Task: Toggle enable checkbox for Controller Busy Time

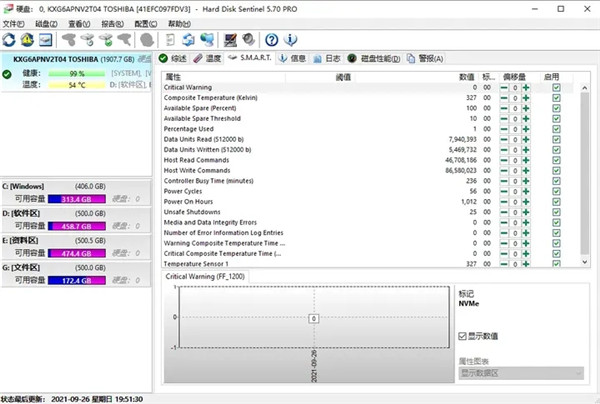Action: point(556,181)
